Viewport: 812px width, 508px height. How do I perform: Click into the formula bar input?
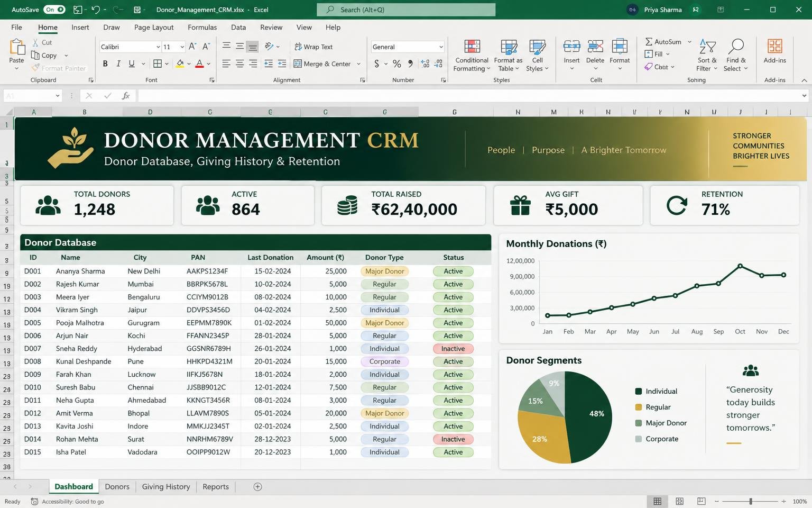[x=468, y=96]
